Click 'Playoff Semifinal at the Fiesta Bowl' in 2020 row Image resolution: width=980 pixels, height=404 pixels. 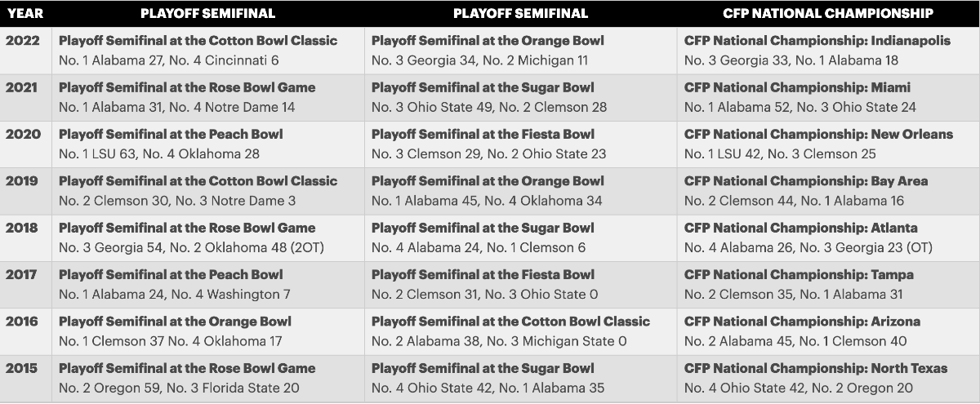point(483,134)
